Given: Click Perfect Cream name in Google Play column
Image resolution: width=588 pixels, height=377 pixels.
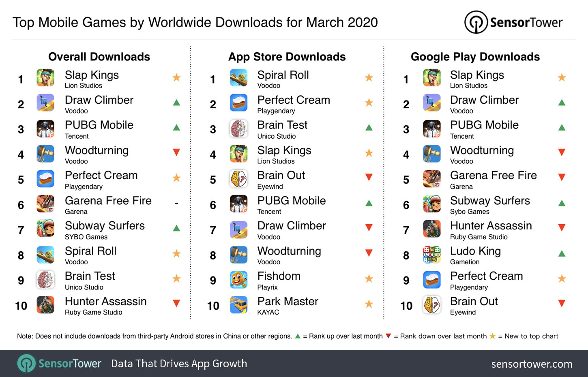Looking at the screenshot, I should click(486, 276).
